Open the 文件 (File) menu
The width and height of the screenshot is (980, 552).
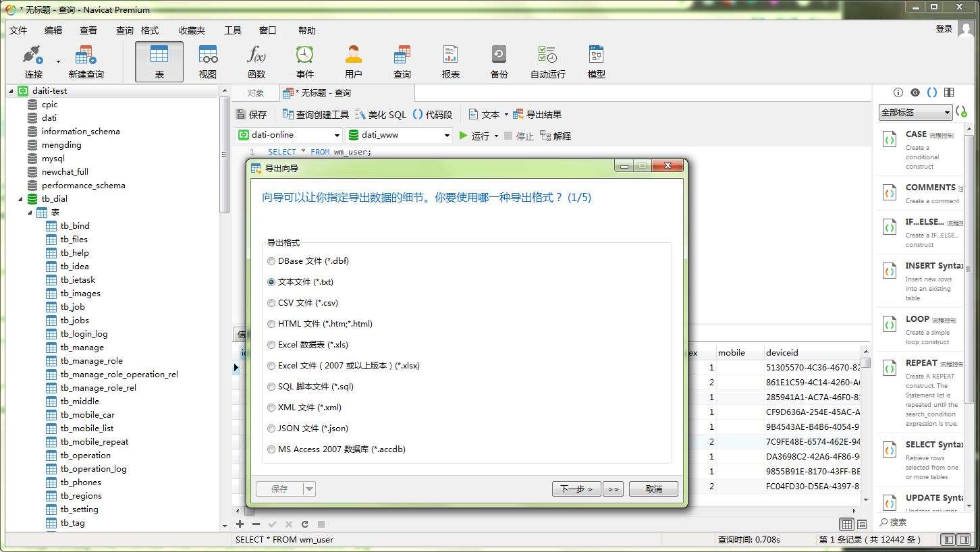point(18,30)
